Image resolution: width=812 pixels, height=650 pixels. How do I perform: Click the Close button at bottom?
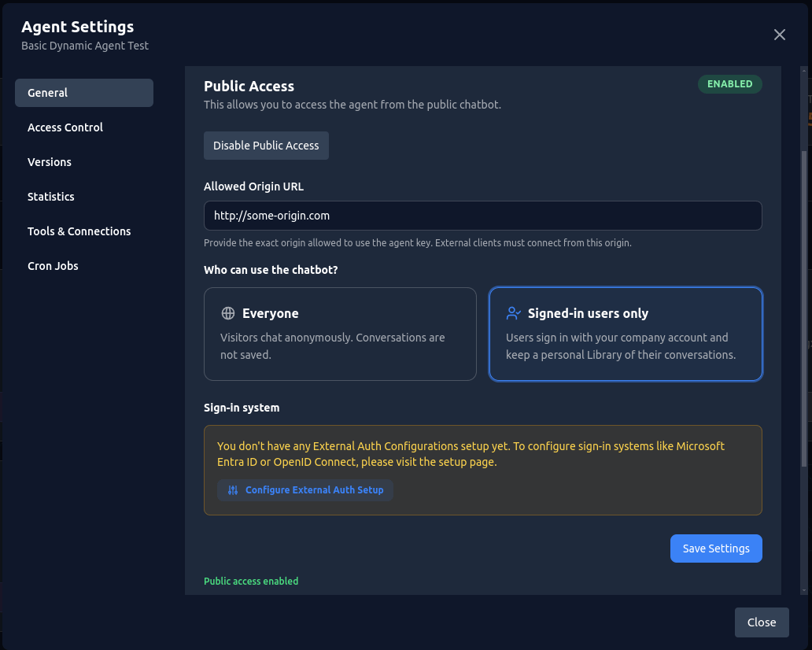click(762, 622)
